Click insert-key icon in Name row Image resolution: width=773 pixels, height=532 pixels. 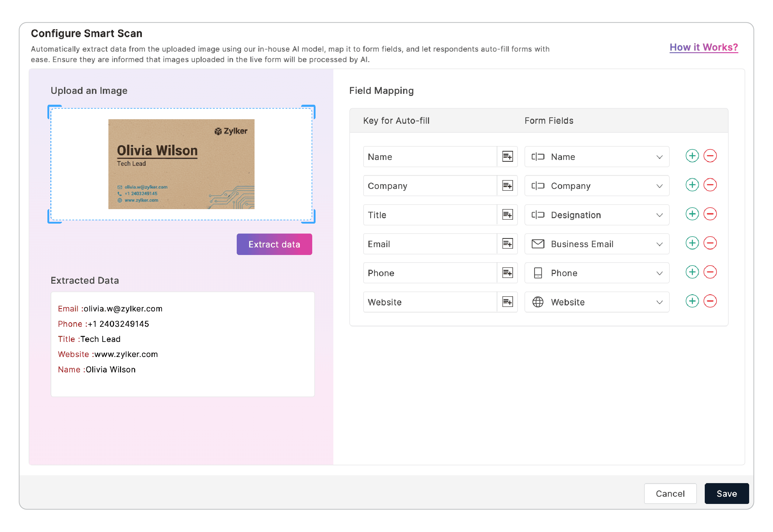click(507, 156)
